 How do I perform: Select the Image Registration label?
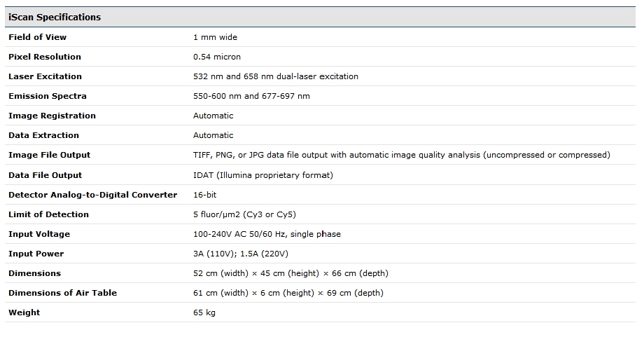[x=52, y=116]
